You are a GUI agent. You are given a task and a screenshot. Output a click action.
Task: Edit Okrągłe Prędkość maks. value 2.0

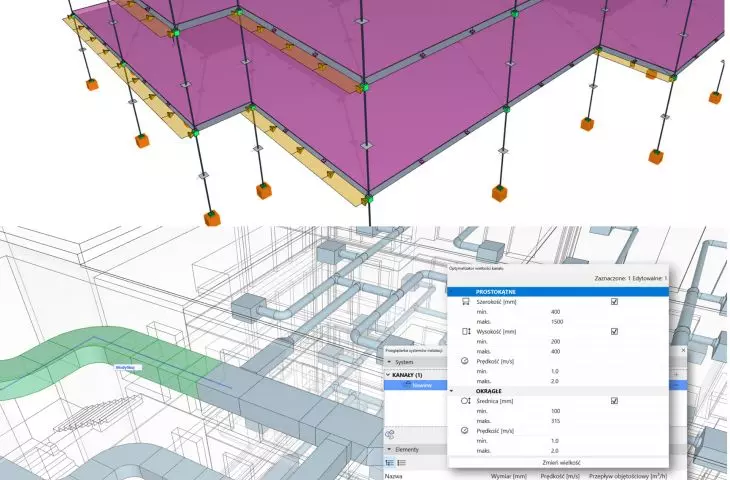(554, 451)
